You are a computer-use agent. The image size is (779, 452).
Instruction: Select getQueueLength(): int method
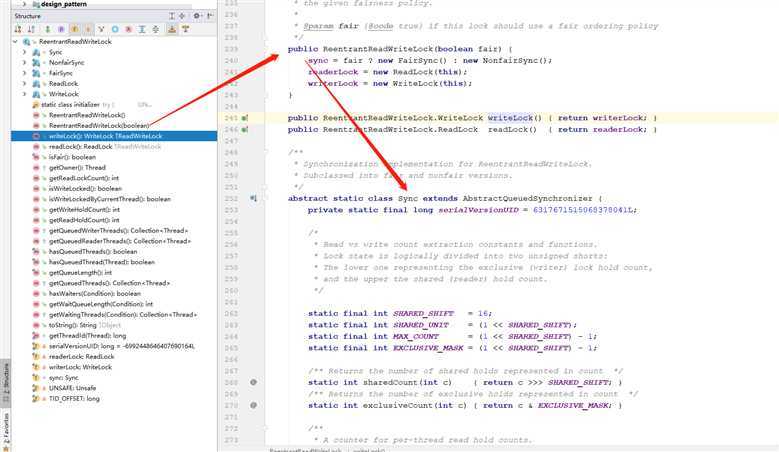[x=80, y=273]
